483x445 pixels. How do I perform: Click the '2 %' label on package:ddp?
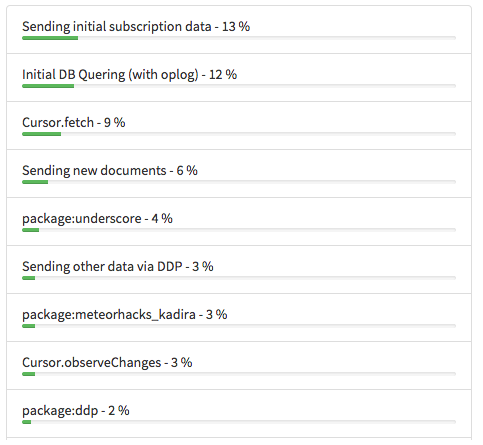119,411
